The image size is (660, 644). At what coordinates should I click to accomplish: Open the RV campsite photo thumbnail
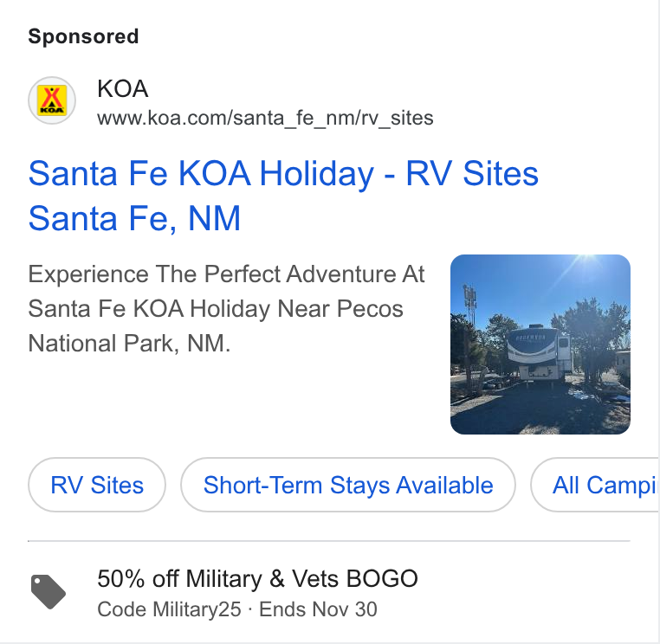click(x=540, y=345)
